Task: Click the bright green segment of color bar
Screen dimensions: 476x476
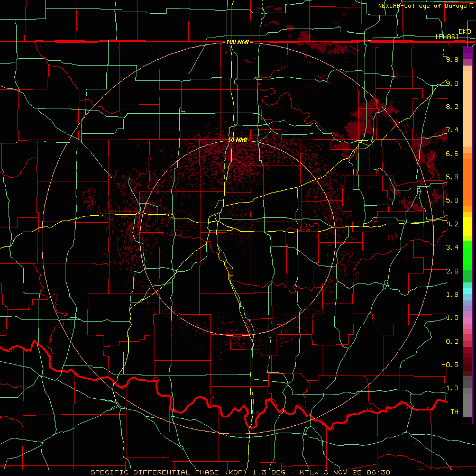Action: [x=467, y=257]
